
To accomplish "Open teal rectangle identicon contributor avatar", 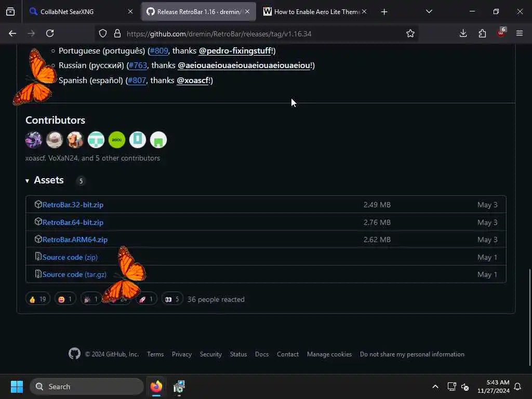I will [137, 140].
